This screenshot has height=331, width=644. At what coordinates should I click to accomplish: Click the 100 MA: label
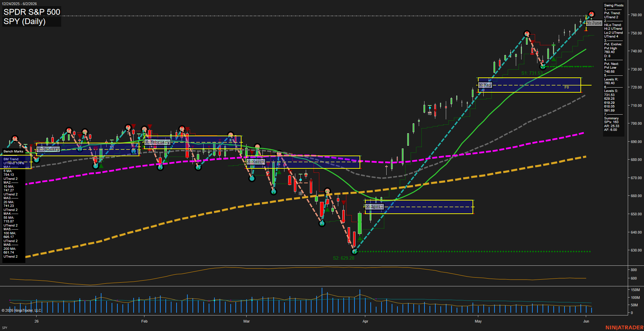(x=10, y=233)
